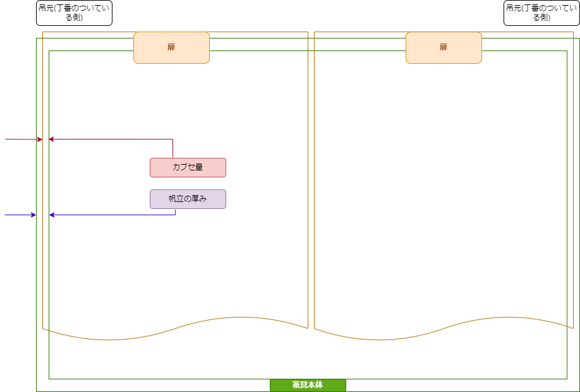
Task: Select the right edge of left door outline
Action: pos(308,189)
